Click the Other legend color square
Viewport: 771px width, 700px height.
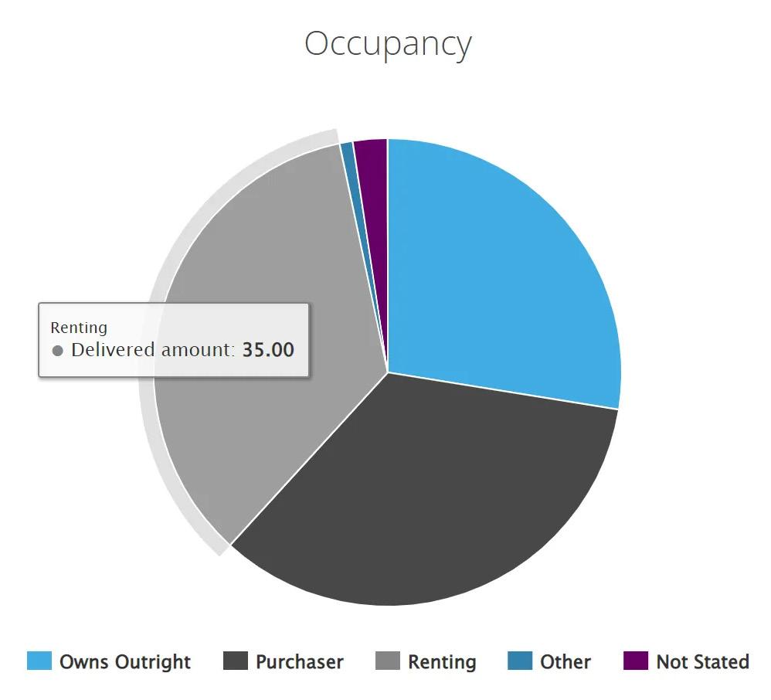point(520,661)
